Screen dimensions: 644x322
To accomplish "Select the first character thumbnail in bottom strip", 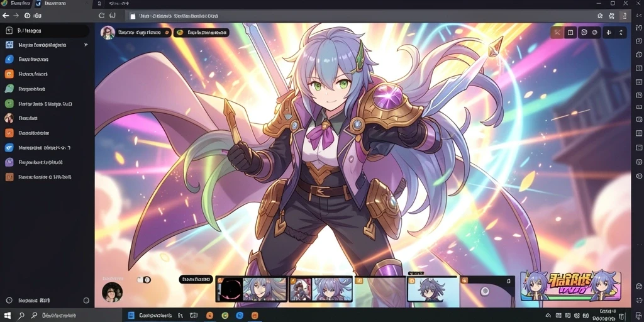I will point(251,289).
